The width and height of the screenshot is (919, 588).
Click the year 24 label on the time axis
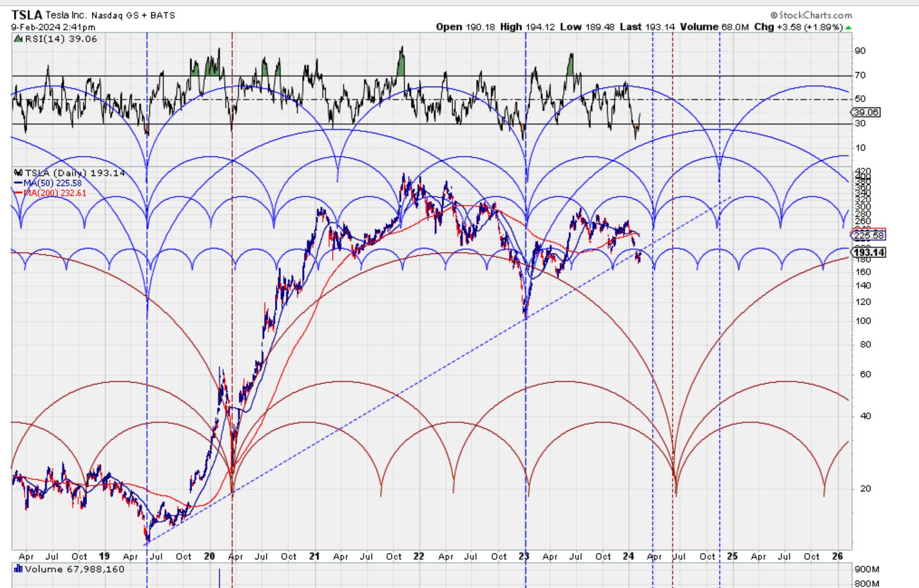pyautogui.click(x=628, y=556)
